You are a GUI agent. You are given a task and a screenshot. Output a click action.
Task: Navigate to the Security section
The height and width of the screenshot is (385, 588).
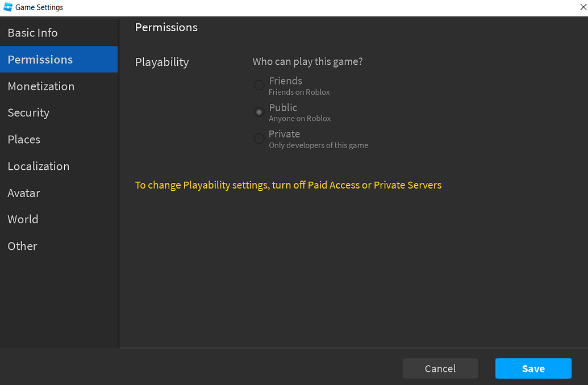(28, 112)
